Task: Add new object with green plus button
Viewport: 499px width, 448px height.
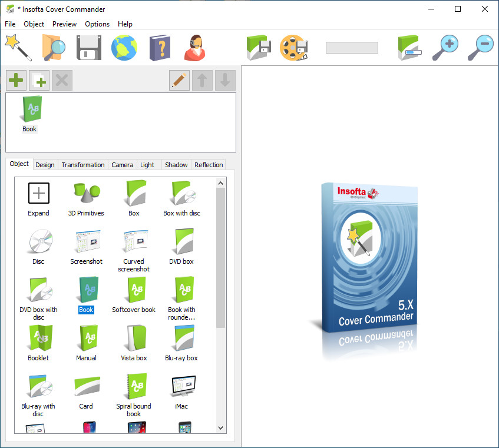Action: [x=16, y=81]
